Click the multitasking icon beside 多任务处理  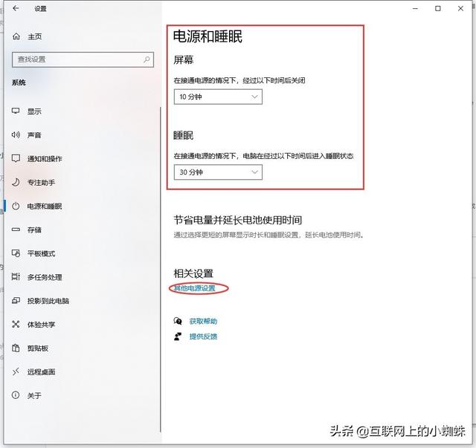(x=16, y=276)
